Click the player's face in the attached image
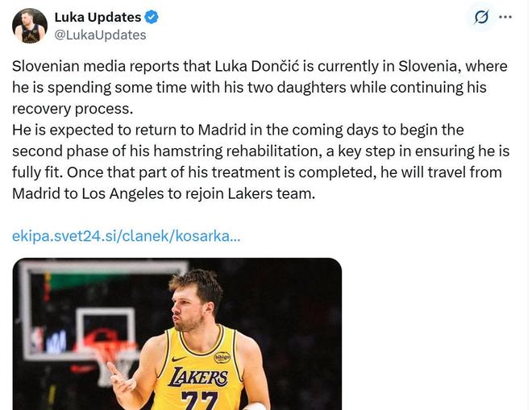 click(x=193, y=306)
